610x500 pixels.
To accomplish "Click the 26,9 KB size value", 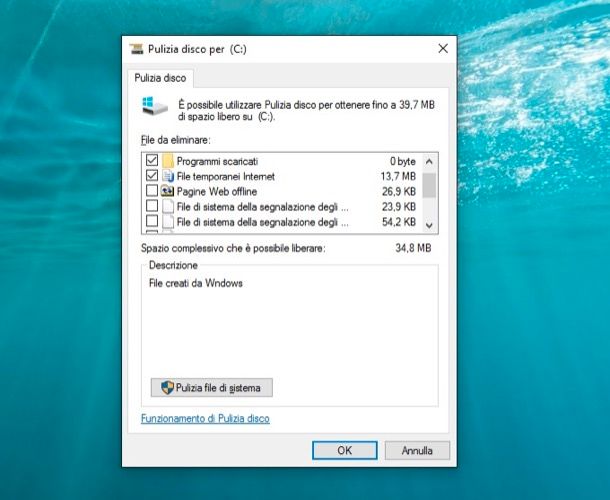I will point(399,191).
